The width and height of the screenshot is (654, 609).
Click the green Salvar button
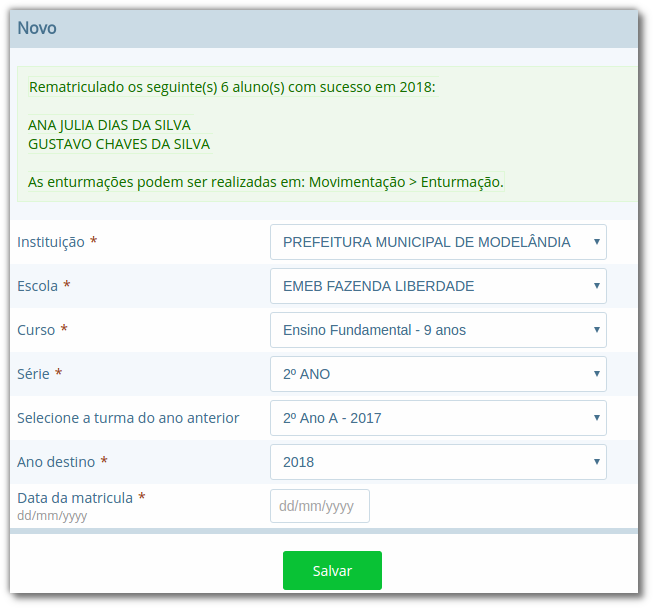[x=332, y=571]
